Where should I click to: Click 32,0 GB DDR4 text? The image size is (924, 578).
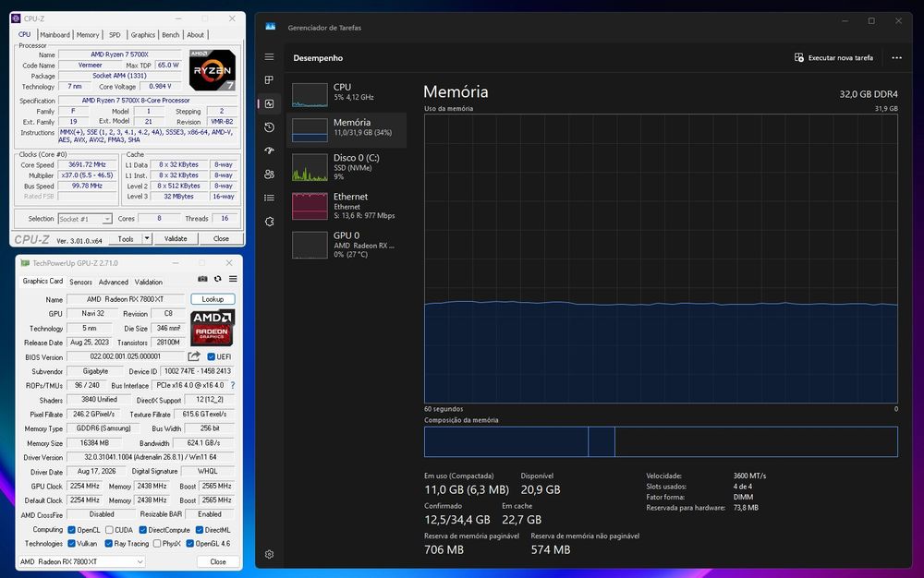point(869,94)
